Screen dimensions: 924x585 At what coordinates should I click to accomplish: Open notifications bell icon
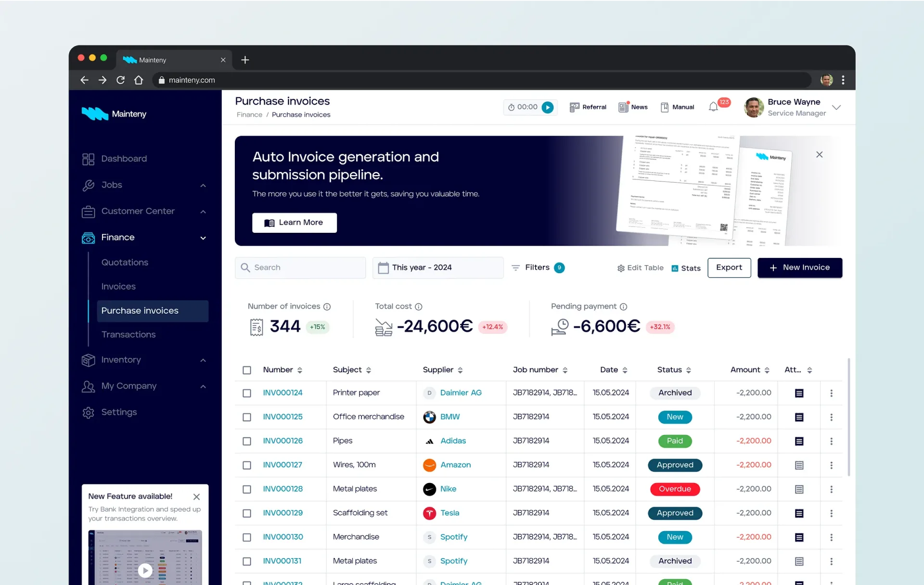pyautogui.click(x=713, y=107)
